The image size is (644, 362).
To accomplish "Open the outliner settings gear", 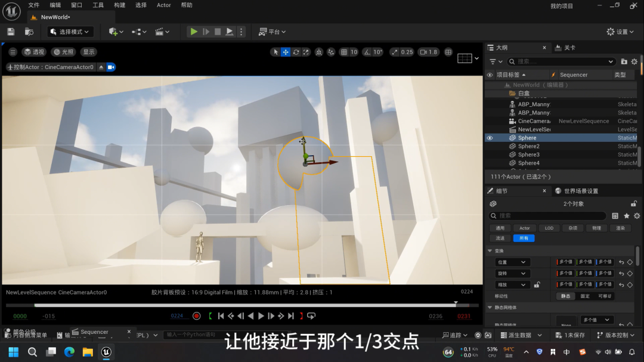I will pyautogui.click(x=634, y=61).
